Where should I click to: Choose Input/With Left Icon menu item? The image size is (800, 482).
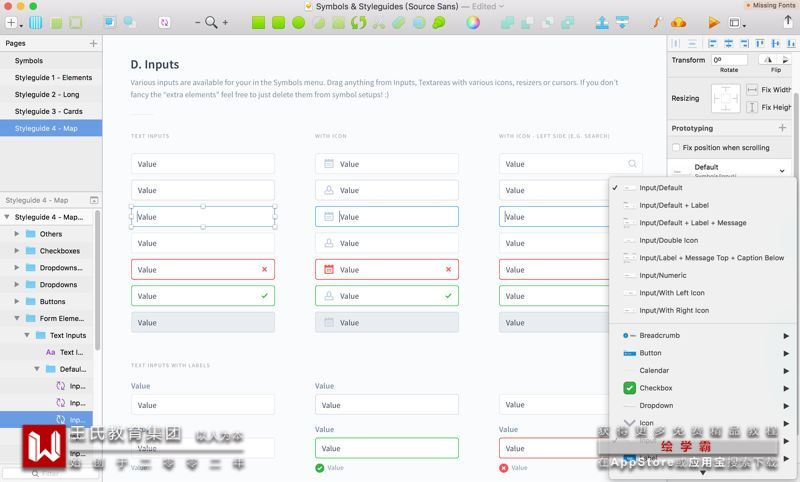point(671,293)
